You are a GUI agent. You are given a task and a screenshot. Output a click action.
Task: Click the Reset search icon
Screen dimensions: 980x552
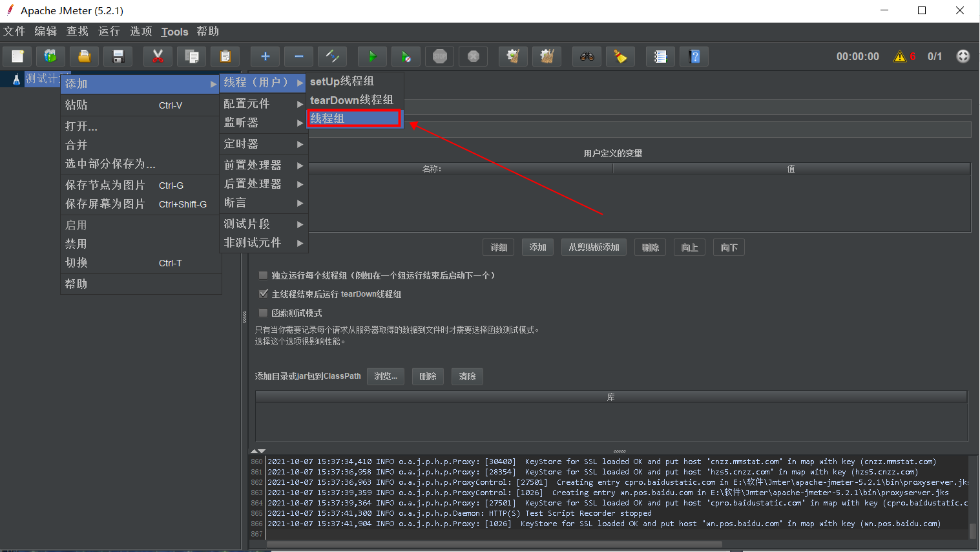pos(620,56)
